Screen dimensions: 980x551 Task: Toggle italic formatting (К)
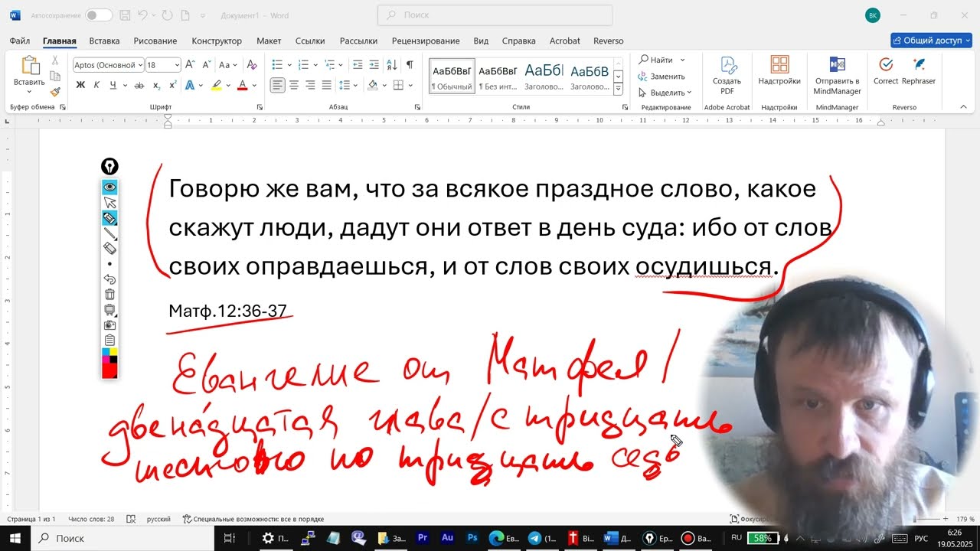(x=96, y=85)
